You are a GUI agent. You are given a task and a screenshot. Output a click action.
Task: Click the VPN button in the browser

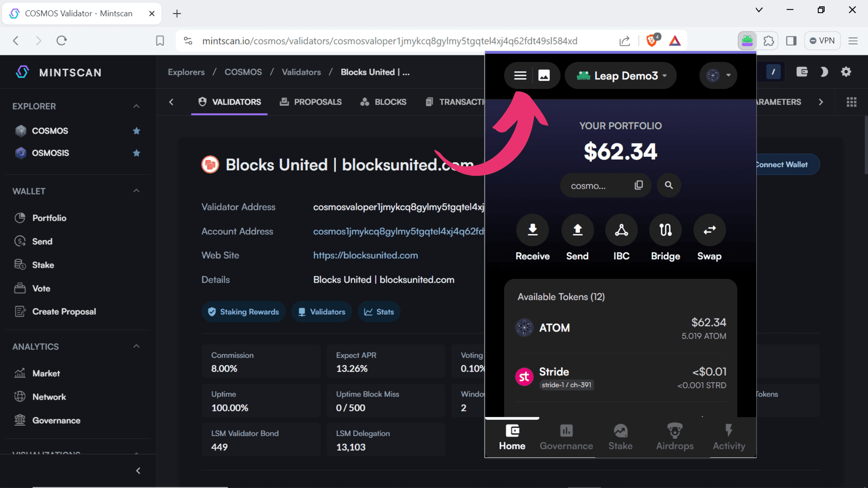pyautogui.click(x=822, y=41)
